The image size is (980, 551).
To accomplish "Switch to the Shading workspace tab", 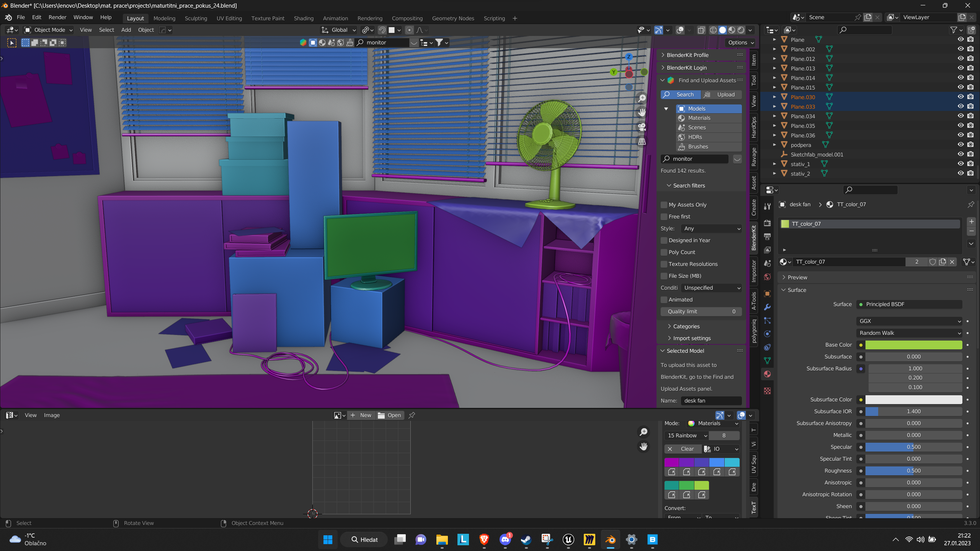I will tap(303, 18).
